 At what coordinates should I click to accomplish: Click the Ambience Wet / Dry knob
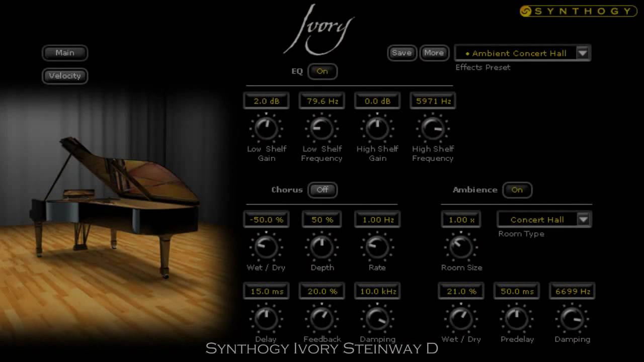pos(461,318)
